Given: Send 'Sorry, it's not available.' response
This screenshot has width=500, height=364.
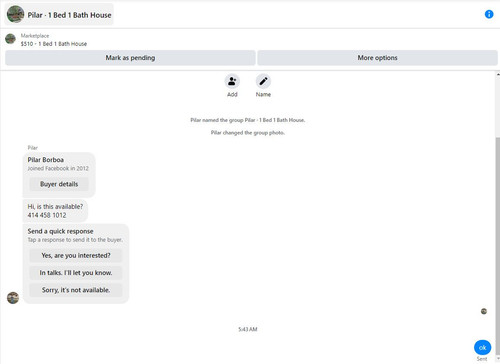Looking at the screenshot, I should point(76,290).
